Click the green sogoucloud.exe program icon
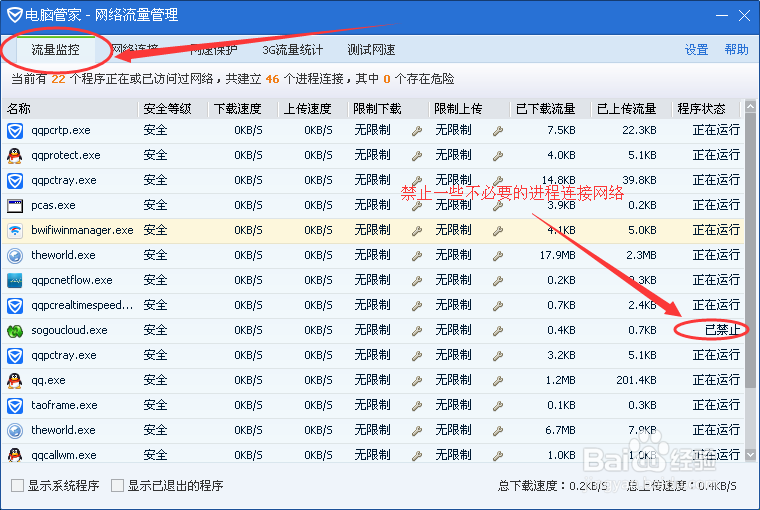The image size is (760, 510). click(x=15, y=331)
